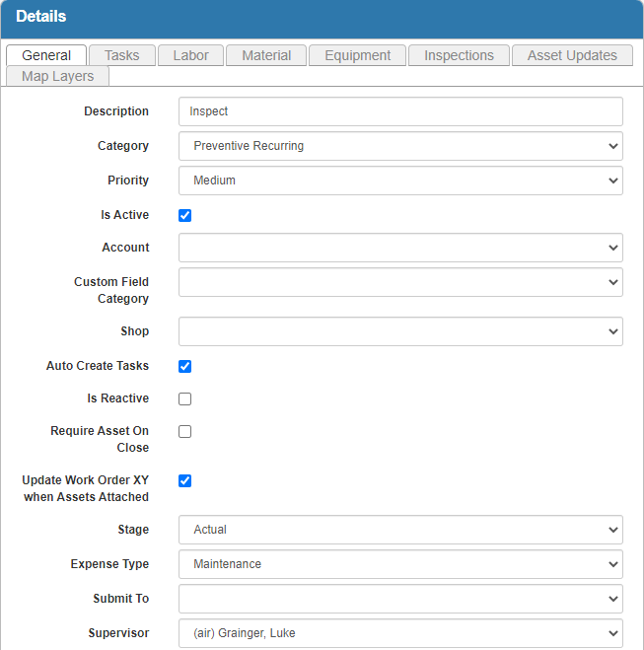This screenshot has height=650, width=644.
Task: Click the Description text field
Action: click(400, 111)
